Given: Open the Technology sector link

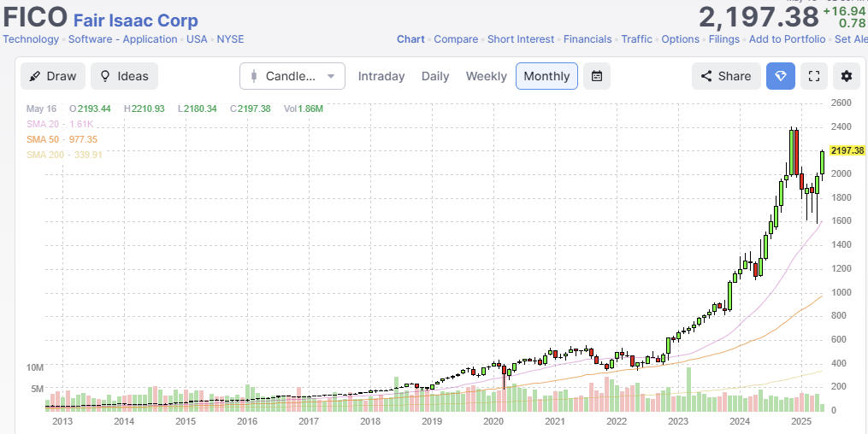Looking at the screenshot, I should [x=31, y=39].
